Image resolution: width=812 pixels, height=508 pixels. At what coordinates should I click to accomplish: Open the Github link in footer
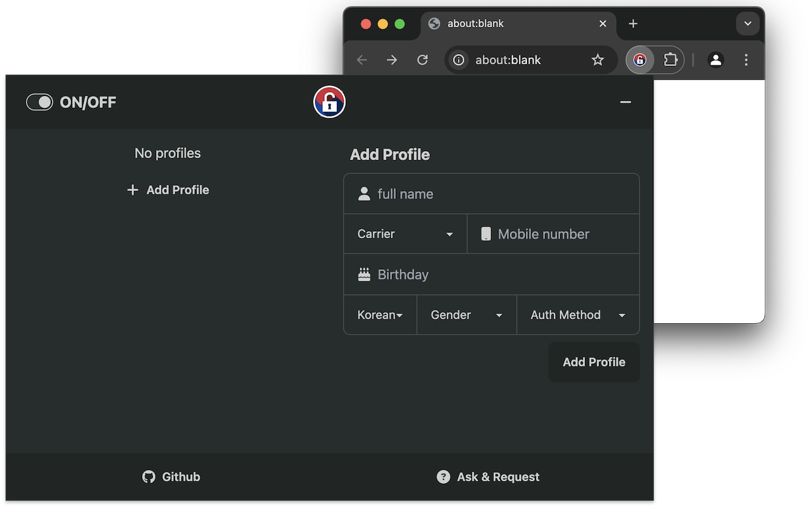pos(171,477)
